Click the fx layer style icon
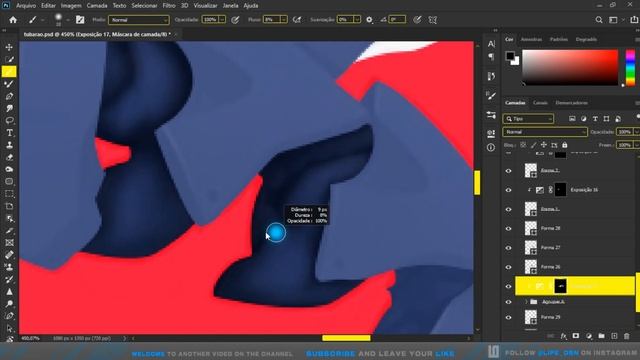 pyautogui.click(x=564, y=336)
